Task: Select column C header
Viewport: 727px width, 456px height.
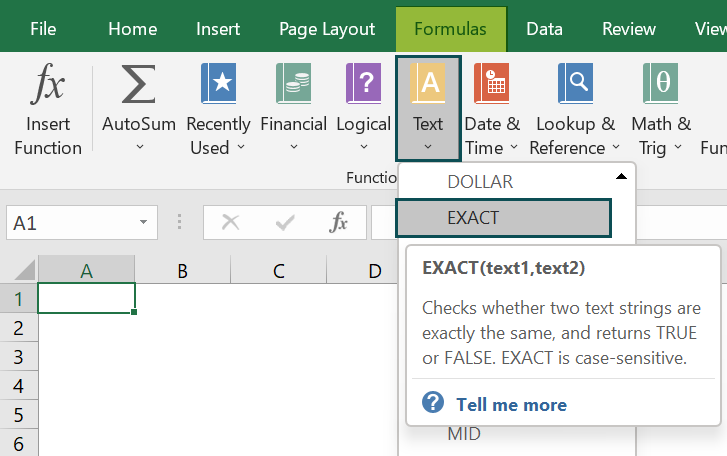Action: (279, 271)
